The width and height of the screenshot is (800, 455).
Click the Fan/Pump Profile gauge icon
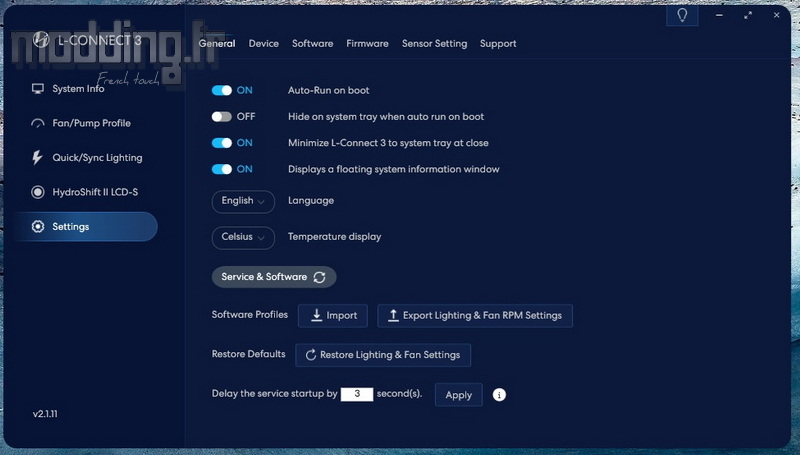[x=38, y=124]
